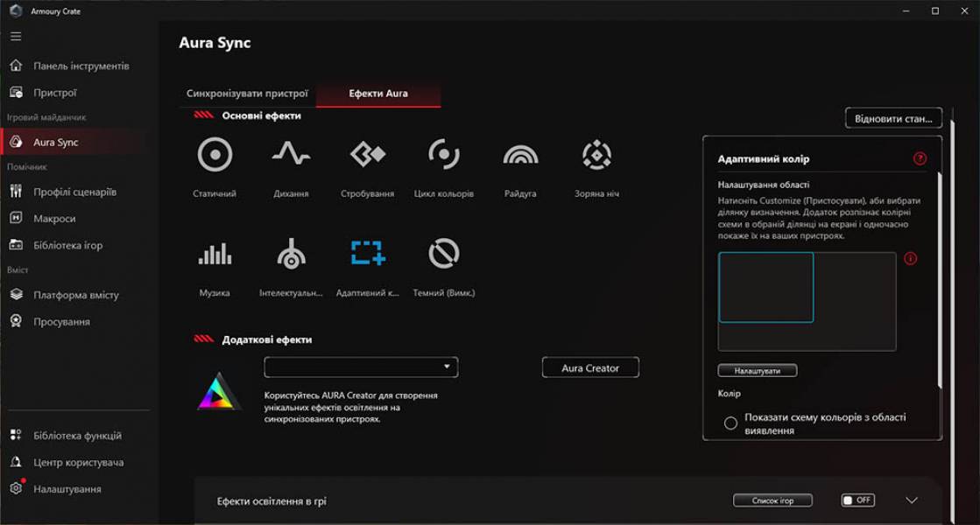Choose the Цикл кольорів effect
Viewport: 980px width, 525px height.
[443, 156]
